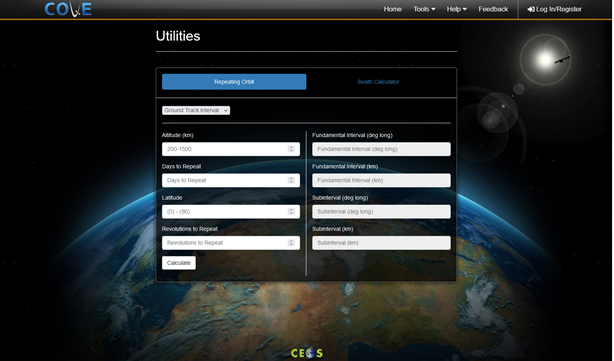
Task: Click the Subinterval (km) label
Action: [x=333, y=229]
